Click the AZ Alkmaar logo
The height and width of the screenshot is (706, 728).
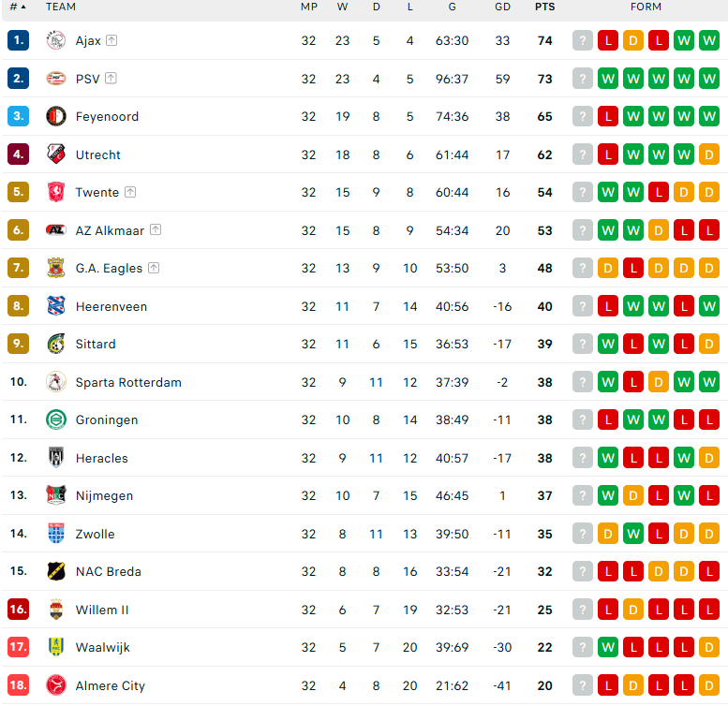[x=56, y=230]
